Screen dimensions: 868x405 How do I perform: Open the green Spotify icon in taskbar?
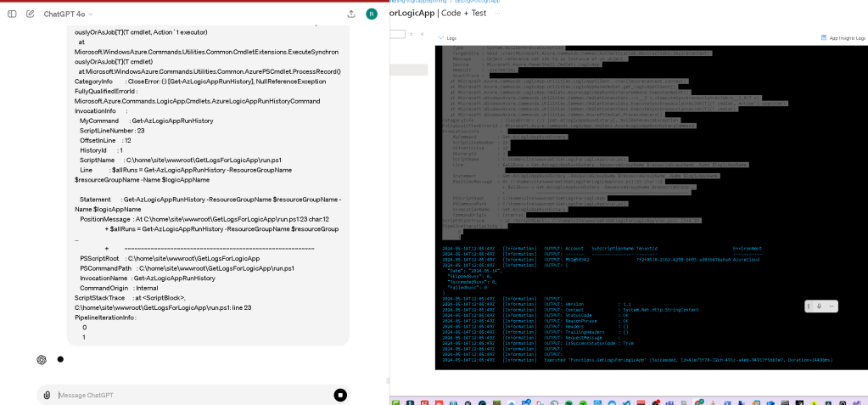(569, 401)
